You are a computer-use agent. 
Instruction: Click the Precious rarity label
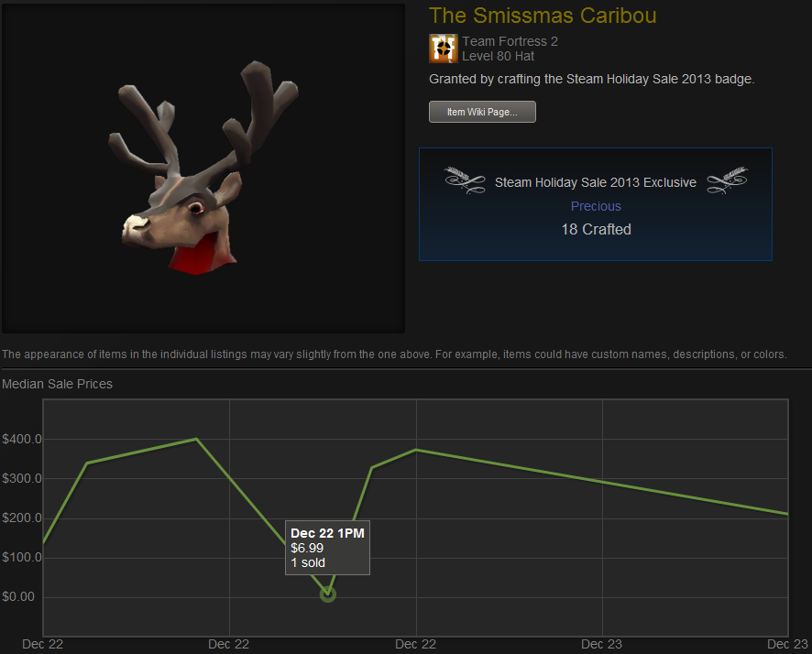(x=596, y=206)
